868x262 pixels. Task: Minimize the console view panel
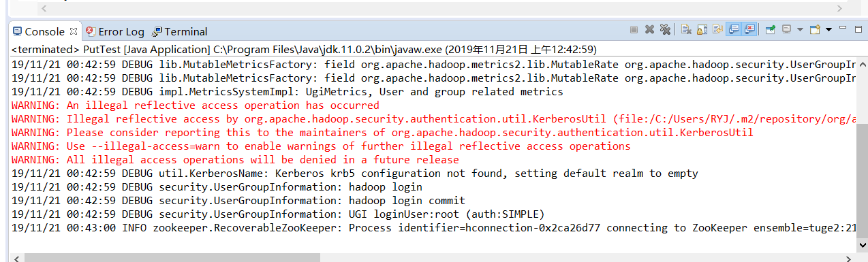[x=843, y=28]
